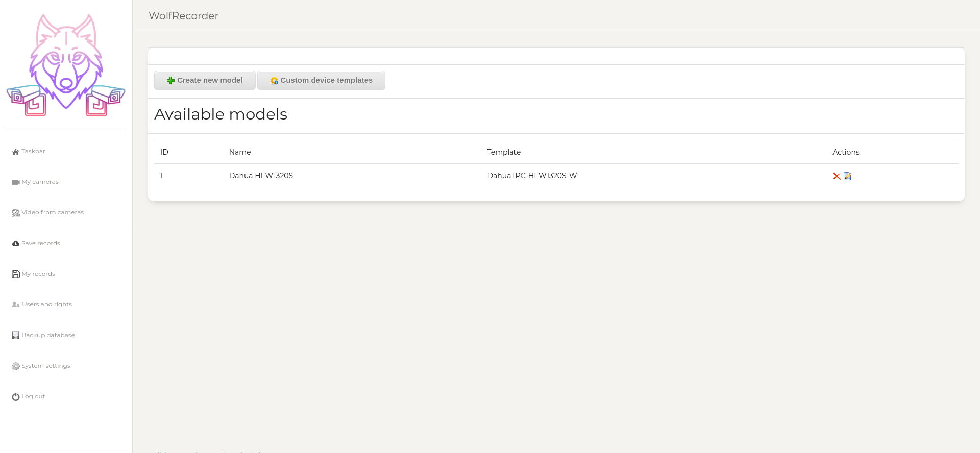The width and height of the screenshot is (980, 453).
Task: Click the Log out power icon
Action: click(x=16, y=397)
